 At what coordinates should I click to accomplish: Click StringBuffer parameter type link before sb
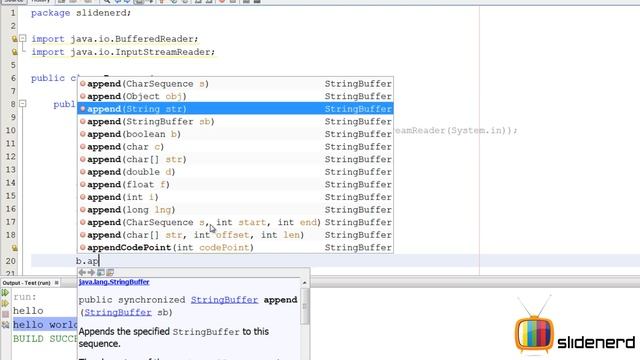point(118,312)
